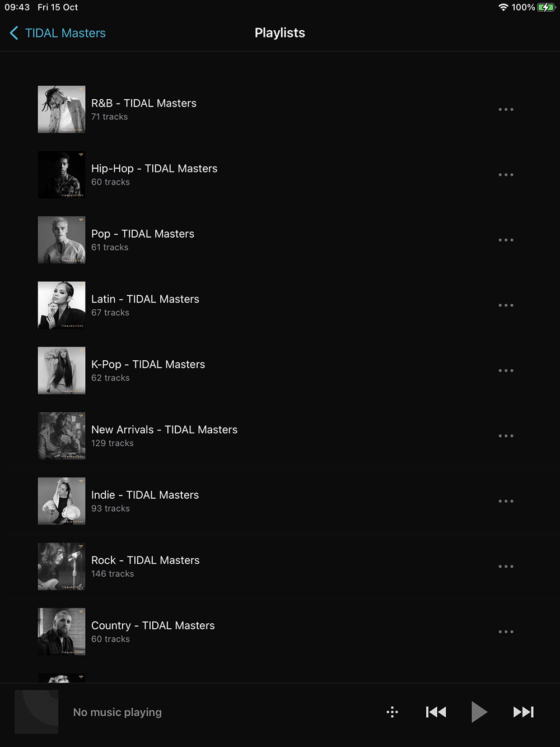This screenshot has width=560, height=747.
Task: Check the battery status icon
Action: [546, 7]
